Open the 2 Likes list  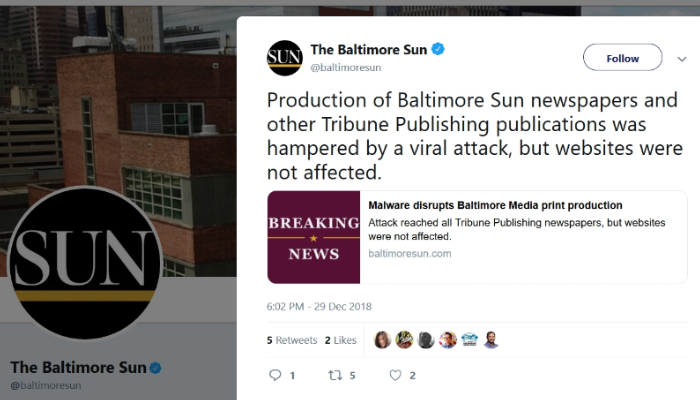pos(341,340)
